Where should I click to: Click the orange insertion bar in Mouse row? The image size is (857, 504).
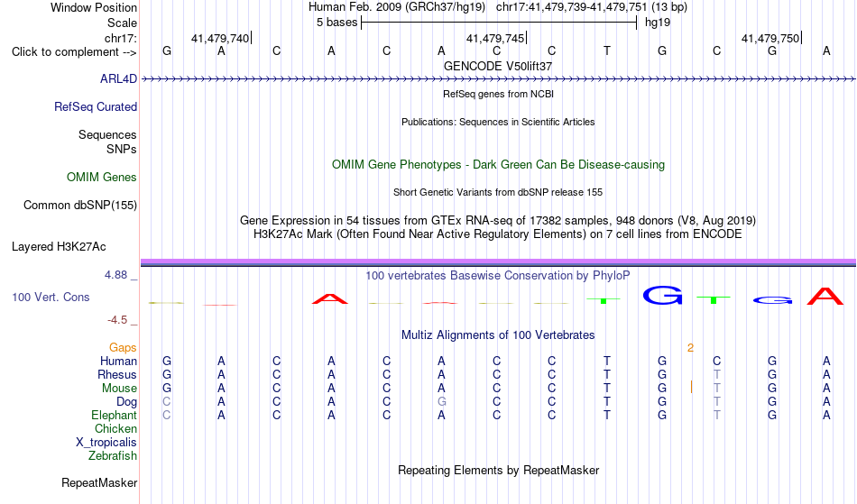(x=691, y=387)
